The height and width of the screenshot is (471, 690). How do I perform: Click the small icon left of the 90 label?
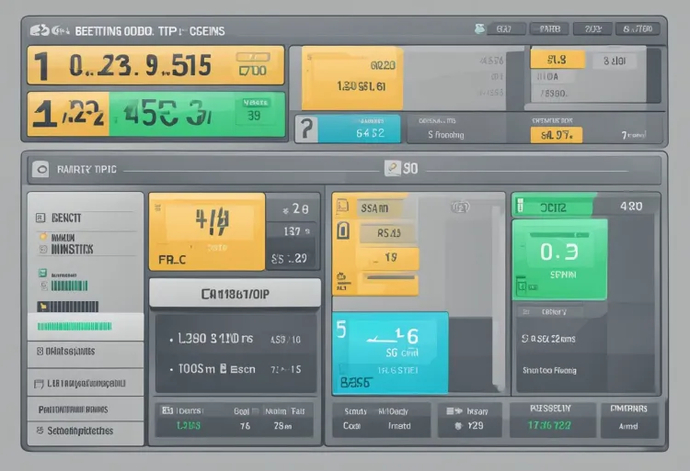pos(392,169)
